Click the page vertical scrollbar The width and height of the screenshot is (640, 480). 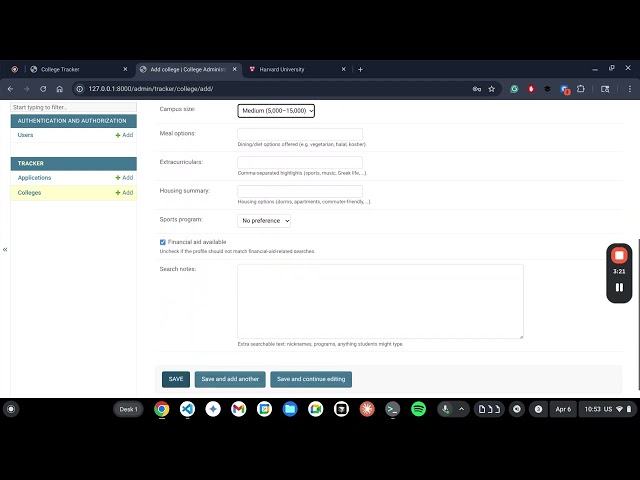tap(638, 314)
